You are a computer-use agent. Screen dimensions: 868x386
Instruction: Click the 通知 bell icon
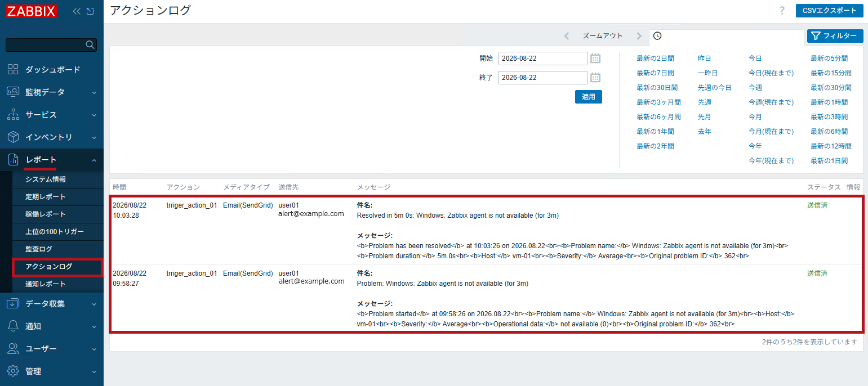point(13,326)
